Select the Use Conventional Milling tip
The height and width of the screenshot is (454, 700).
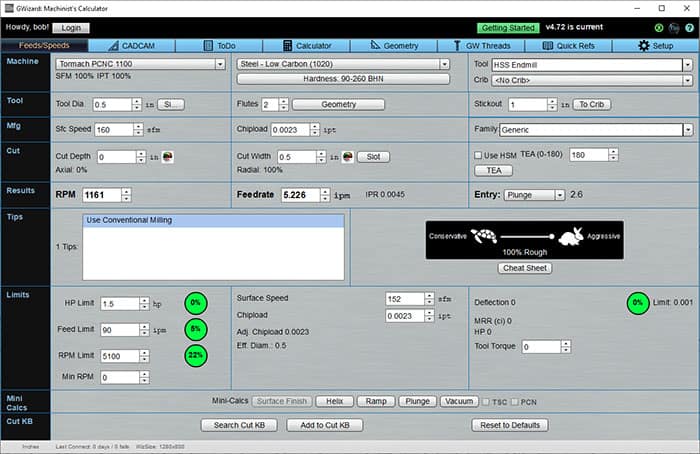213,221
